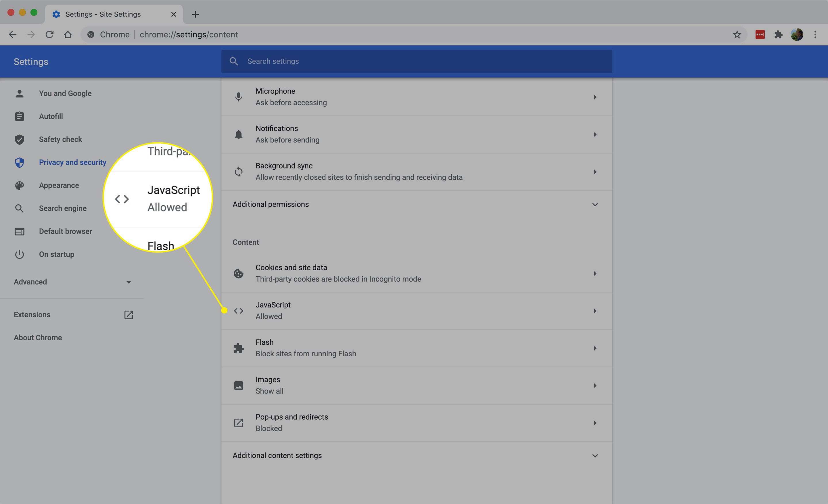
Task: Click the Cookies and site data icon
Action: click(238, 273)
